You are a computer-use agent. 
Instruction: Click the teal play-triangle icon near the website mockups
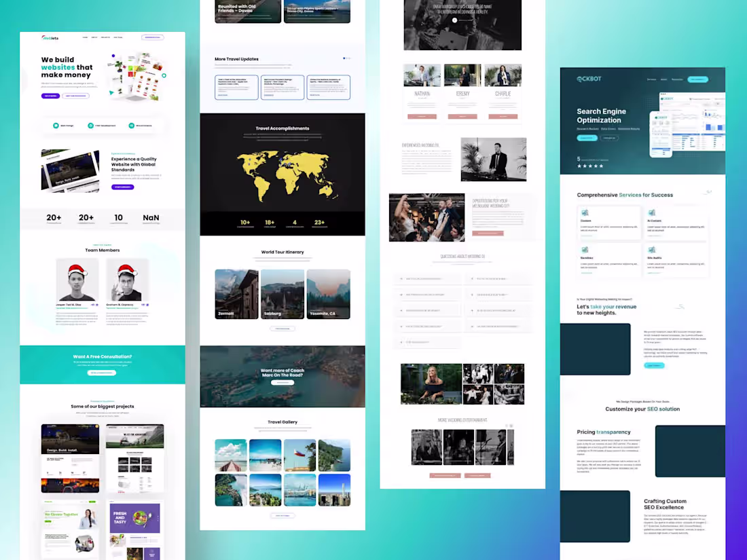(111, 92)
